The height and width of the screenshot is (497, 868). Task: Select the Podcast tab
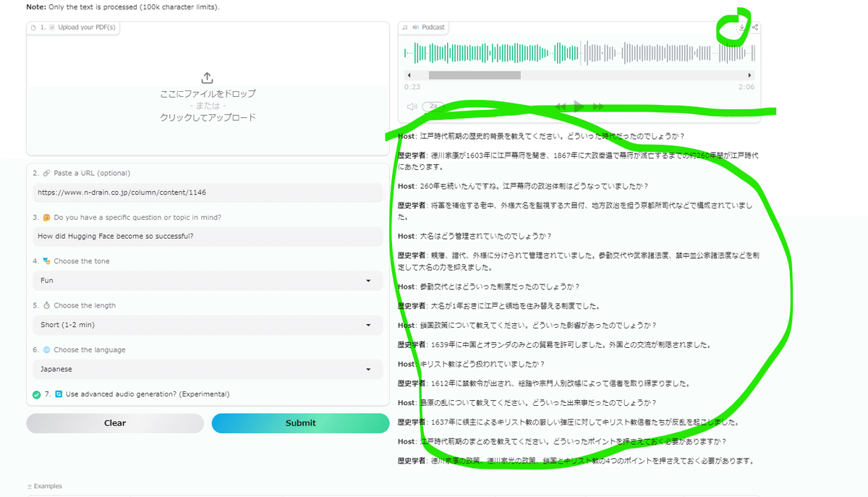tap(430, 27)
